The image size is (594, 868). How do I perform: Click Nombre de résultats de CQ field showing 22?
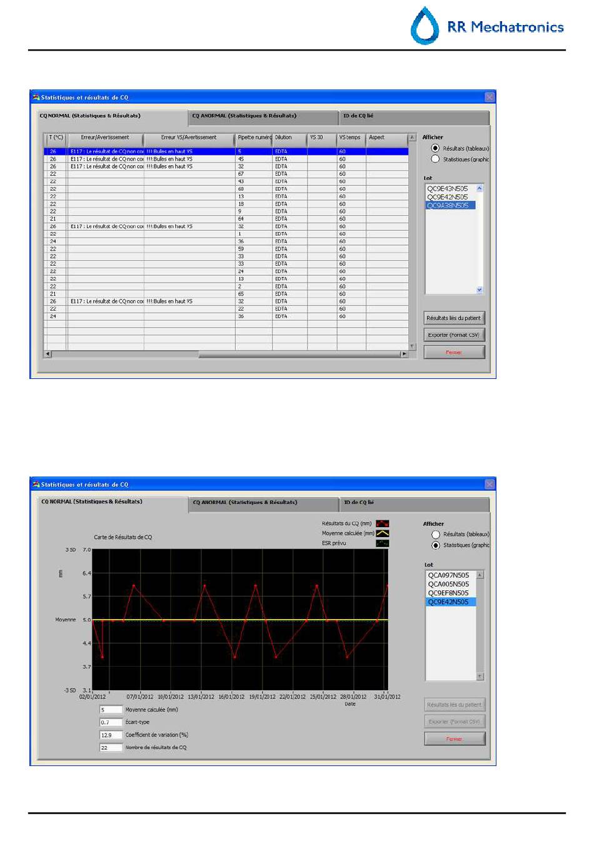111,747
